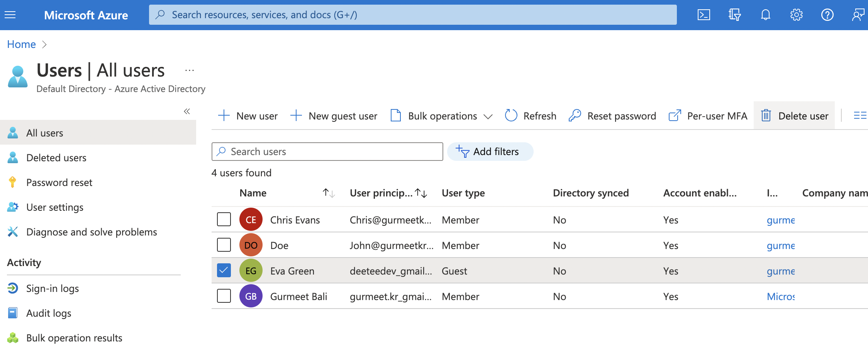The width and height of the screenshot is (868, 348).
Task: Uncheck the Eva Green checkbox
Action: (x=224, y=270)
